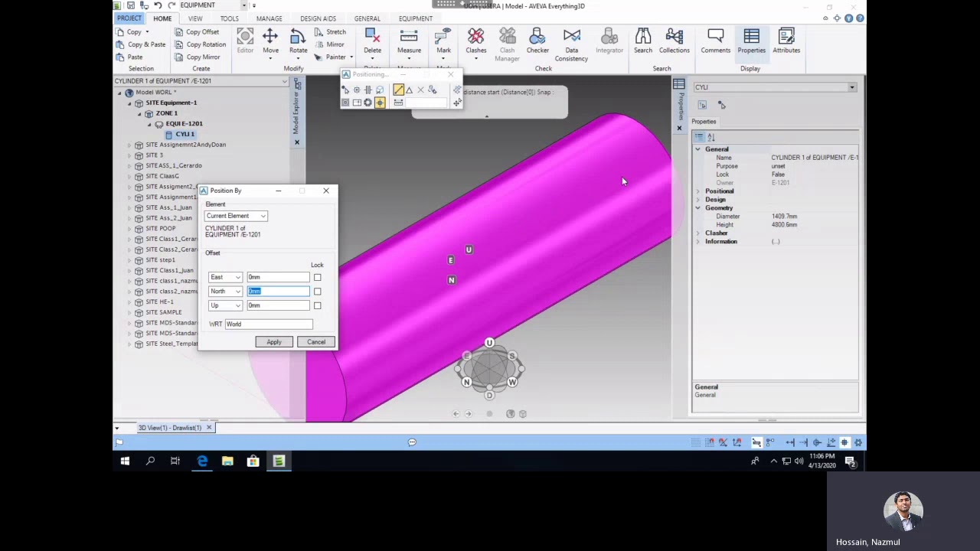
Task: Open File Explorer from taskbar
Action: (x=227, y=461)
